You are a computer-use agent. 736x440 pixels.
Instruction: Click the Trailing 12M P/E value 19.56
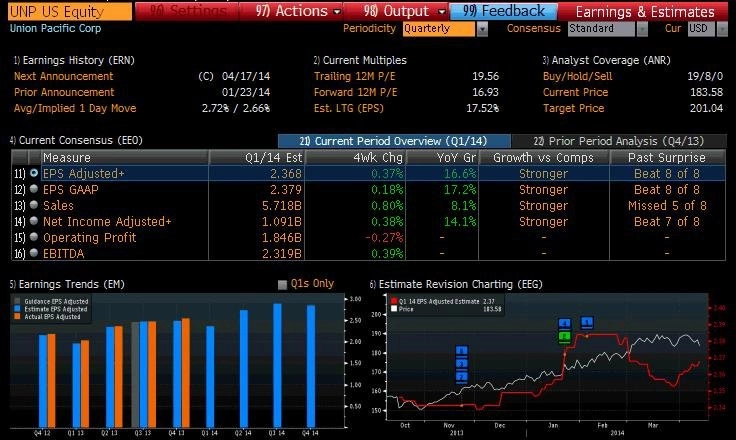485,76
